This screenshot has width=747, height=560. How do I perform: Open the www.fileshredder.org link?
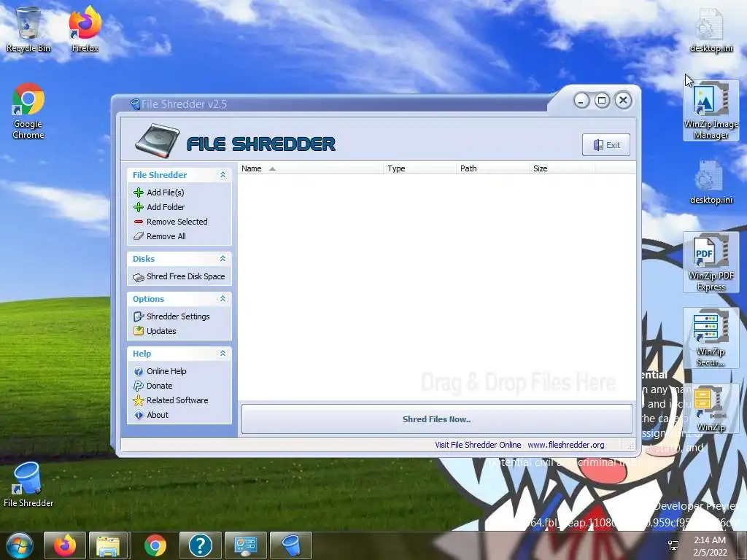click(566, 445)
